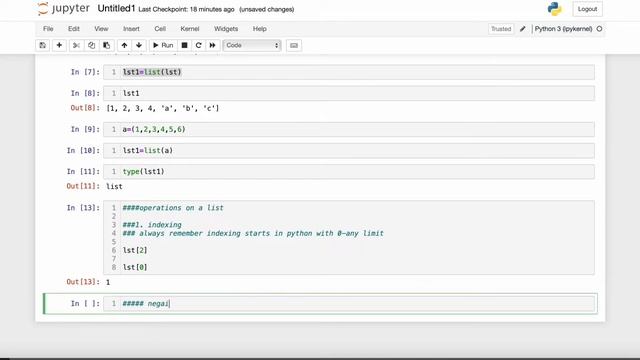Click into cell In [8] containing lst1
The height and width of the screenshot is (360, 640).
[x=349, y=93]
